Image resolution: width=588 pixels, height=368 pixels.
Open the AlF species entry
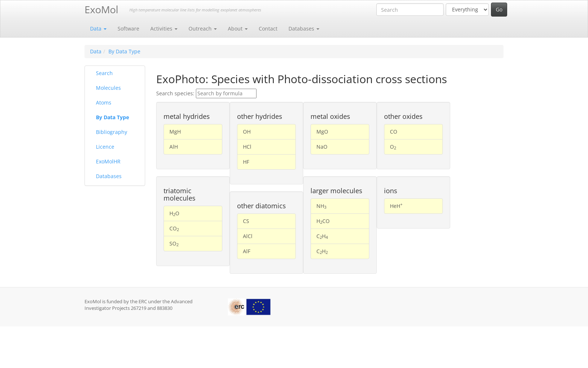tap(266, 251)
